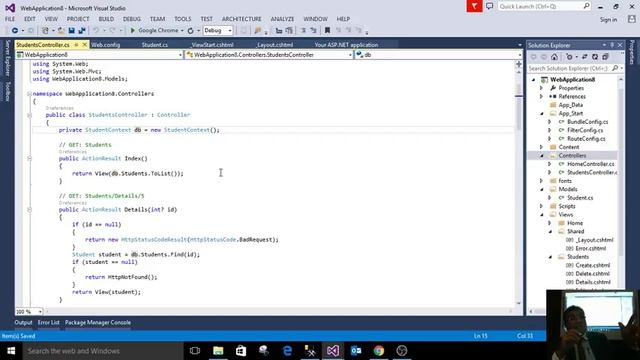Click the Redo arrow icon
Viewport: 640px width, 360px height.
112,31
